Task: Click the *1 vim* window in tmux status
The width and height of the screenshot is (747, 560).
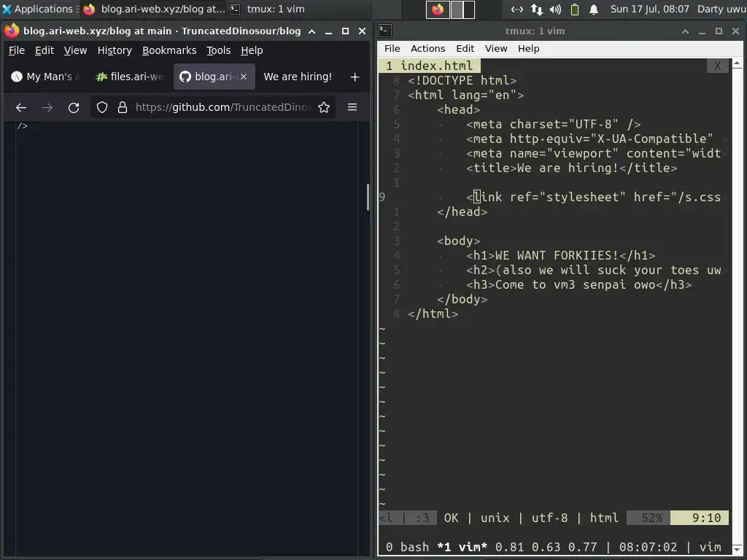Action: [462, 547]
